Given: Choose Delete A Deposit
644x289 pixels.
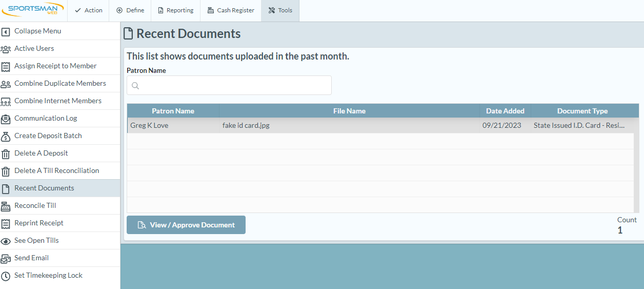Looking at the screenshot, I should [x=60, y=153].
